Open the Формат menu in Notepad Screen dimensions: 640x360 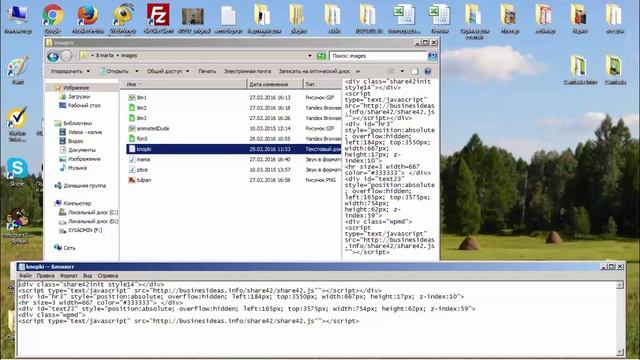[x=69, y=276]
